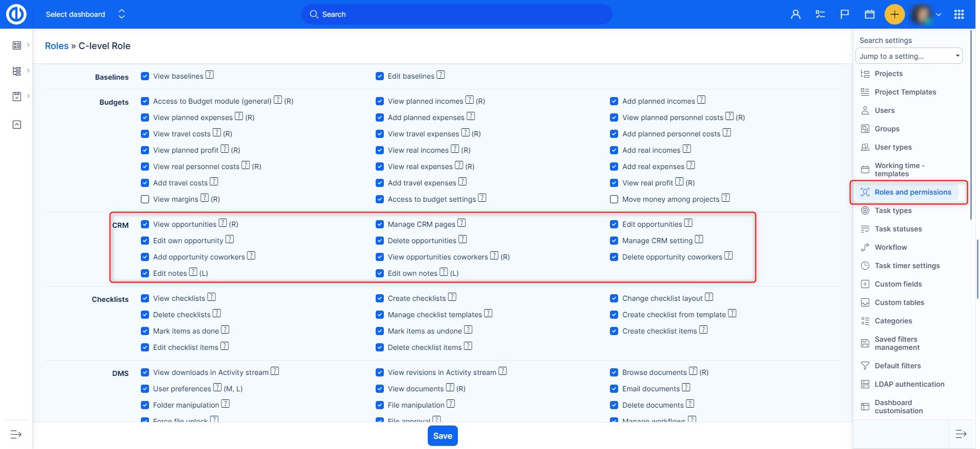
Task: Click the application logo in top-left corner
Action: pyautogui.click(x=16, y=14)
